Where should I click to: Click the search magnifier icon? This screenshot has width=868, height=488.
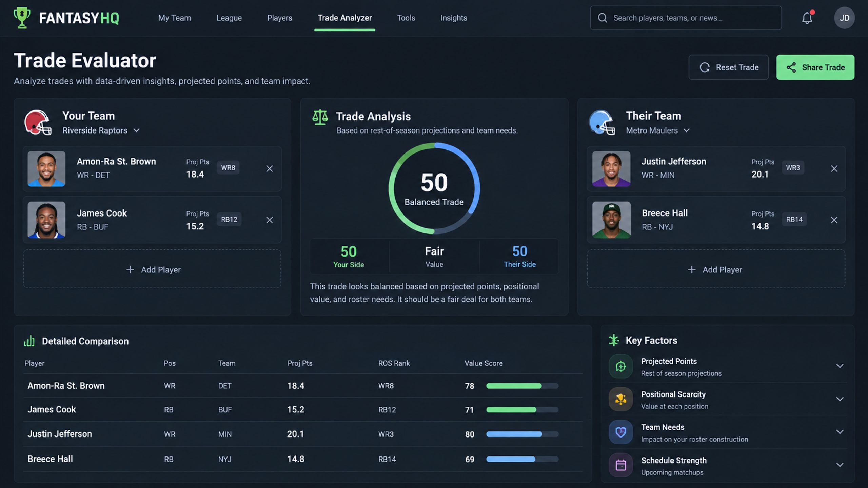click(x=603, y=18)
